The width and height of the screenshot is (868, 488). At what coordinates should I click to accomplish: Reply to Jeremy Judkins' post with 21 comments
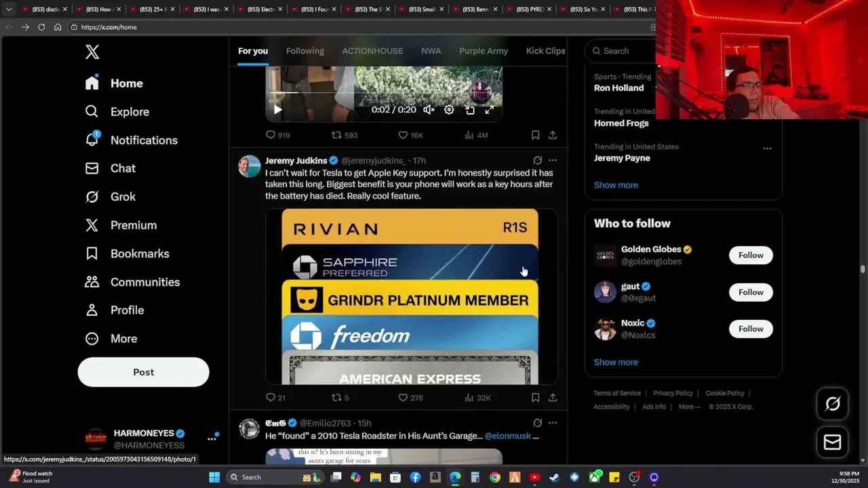pyautogui.click(x=275, y=397)
